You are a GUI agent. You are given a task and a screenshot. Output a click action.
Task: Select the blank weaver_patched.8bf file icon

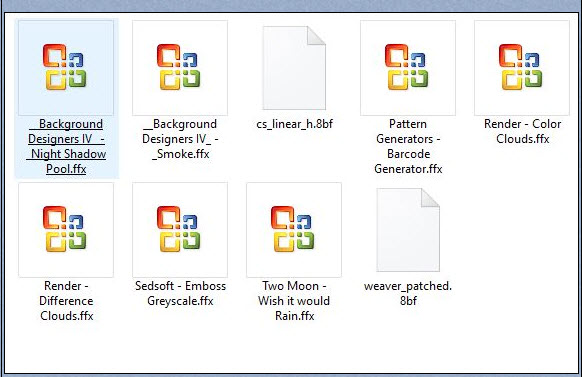408,230
